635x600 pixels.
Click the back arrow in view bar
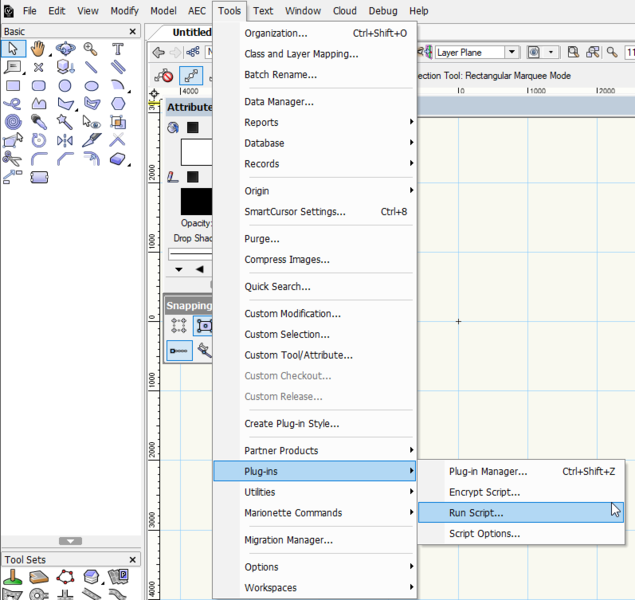coord(158,52)
